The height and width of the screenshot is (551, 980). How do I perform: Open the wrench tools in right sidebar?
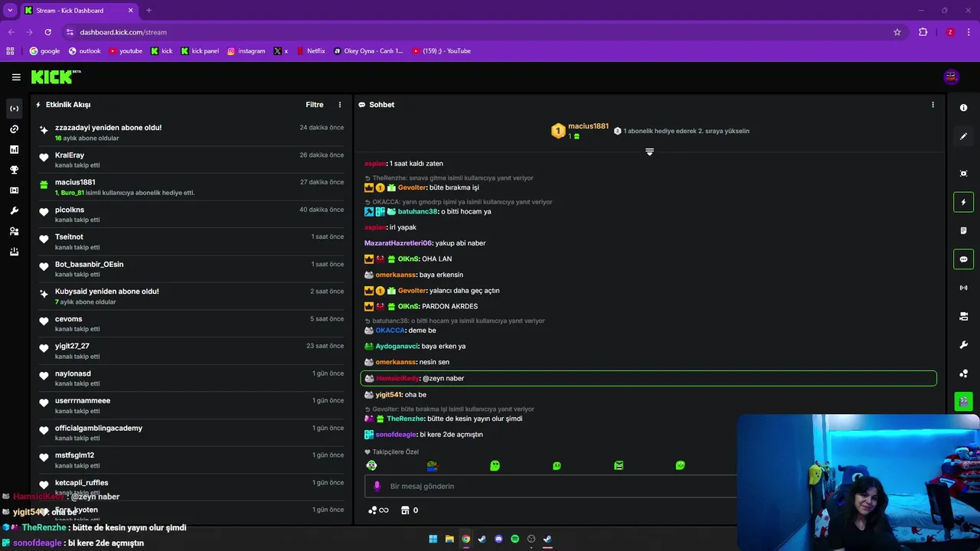click(x=963, y=345)
